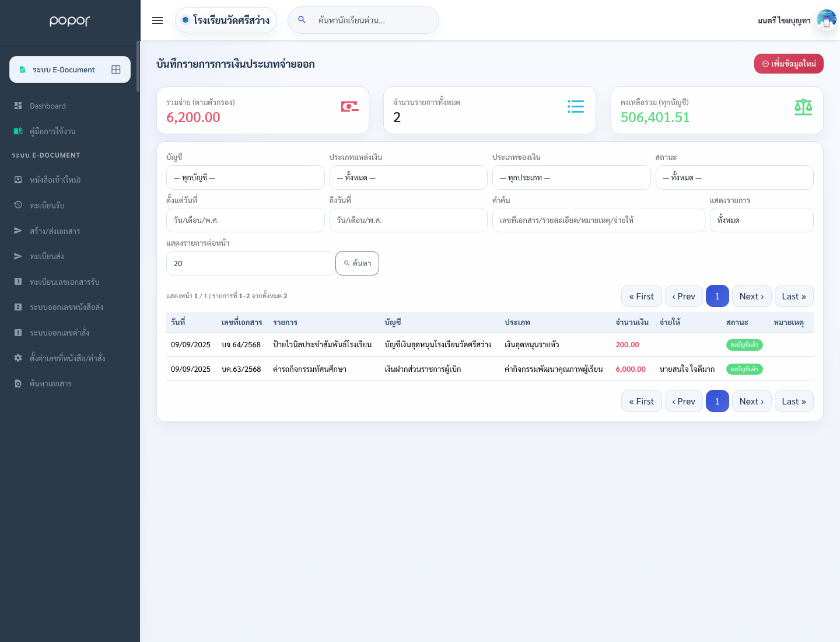Click the ค้นหา search button
The width and height of the screenshot is (840, 642).
click(x=357, y=263)
